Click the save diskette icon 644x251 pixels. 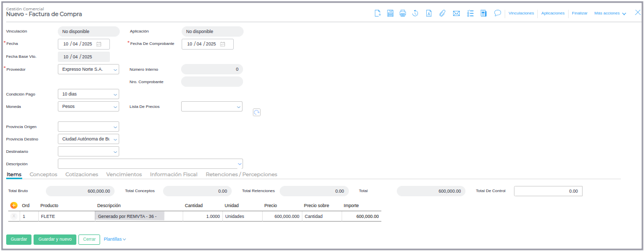pyautogui.click(x=390, y=13)
